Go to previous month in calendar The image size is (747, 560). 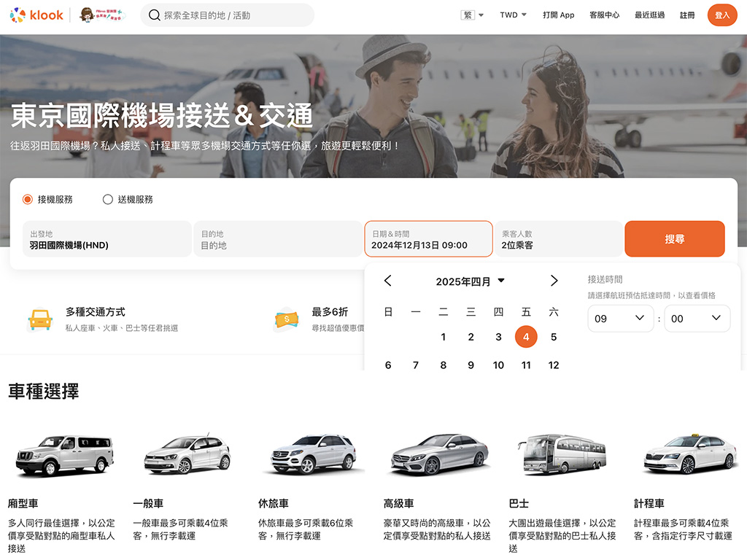pos(388,281)
